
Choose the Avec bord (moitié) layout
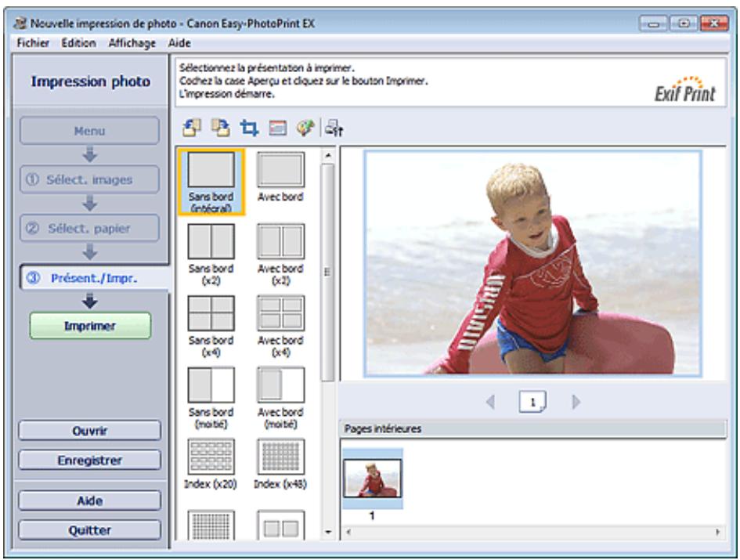click(x=280, y=399)
